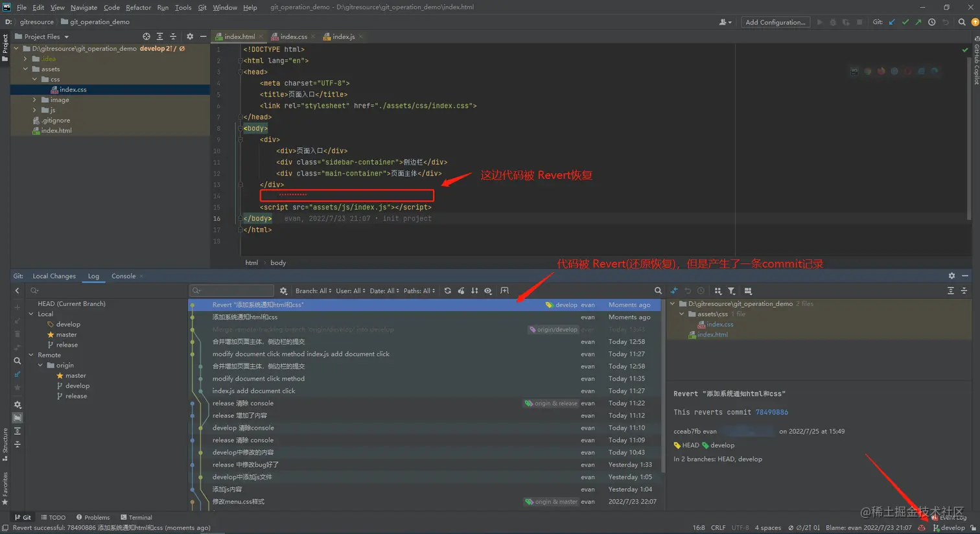
Task: Click Collapse All icon in Project panel
Action: point(173,37)
